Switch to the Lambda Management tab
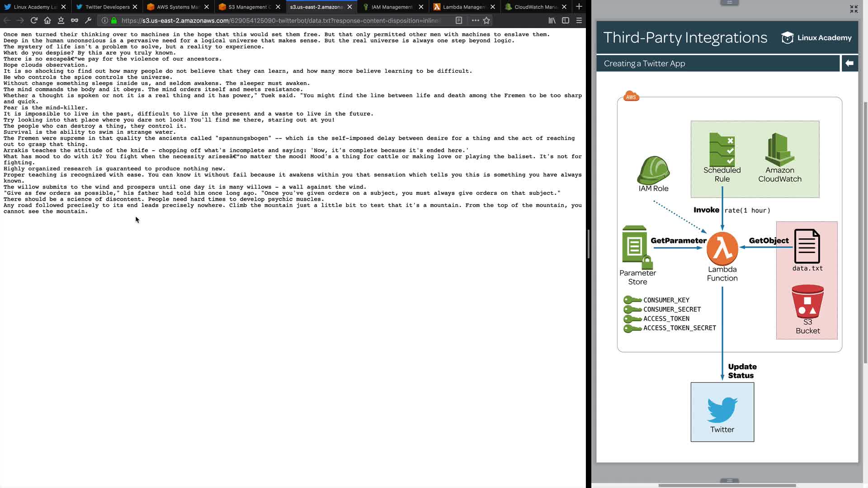This screenshot has width=868, height=488. coord(463,7)
